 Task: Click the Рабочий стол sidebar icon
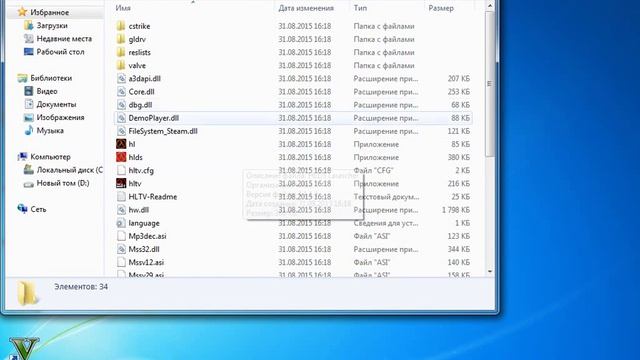coord(29,52)
